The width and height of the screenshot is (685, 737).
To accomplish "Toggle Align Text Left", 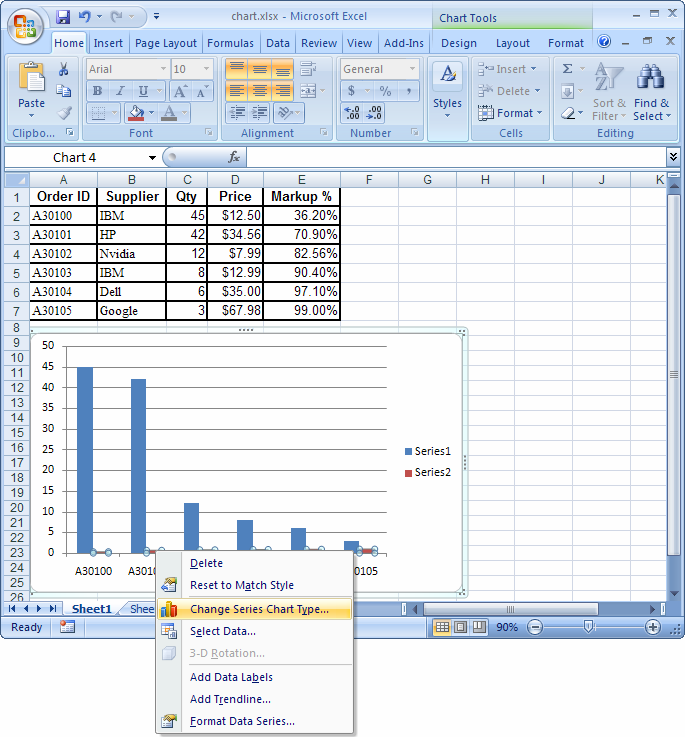I will (237, 91).
